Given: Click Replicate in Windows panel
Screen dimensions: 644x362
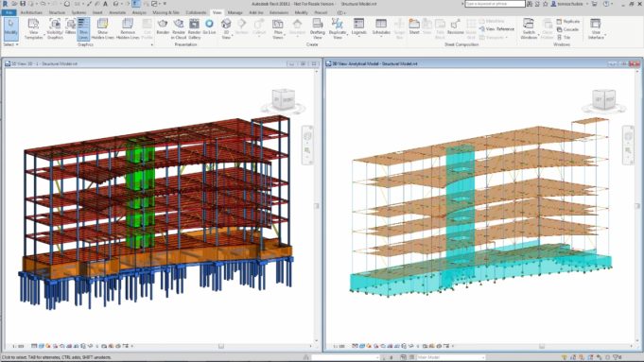Looking at the screenshot, I should (x=568, y=22).
